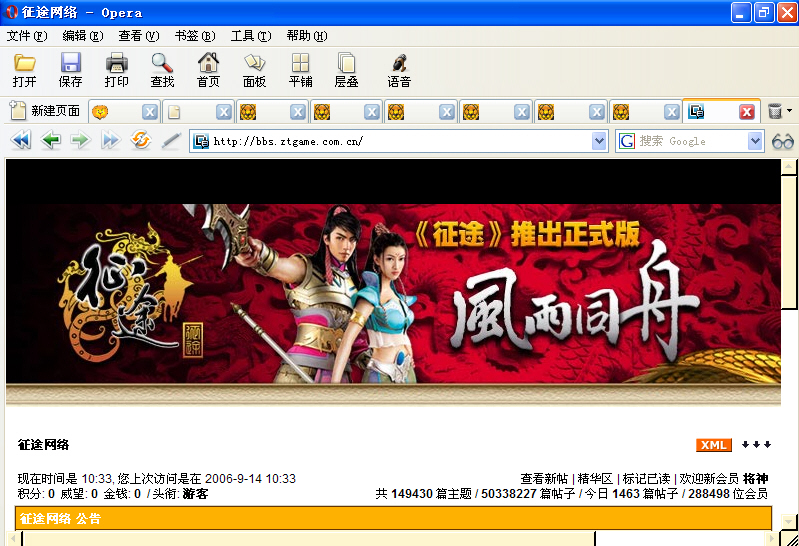Click the 征途网络 公告 orange header
799x546 pixels.
(x=393, y=518)
